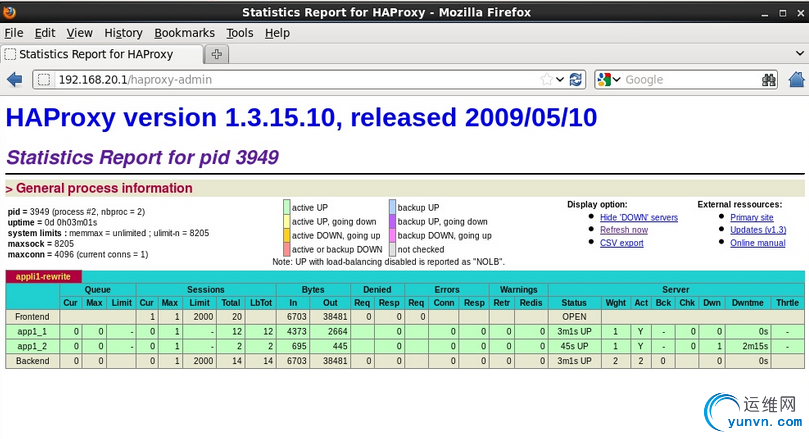Click the Frontend row label
Image resolution: width=809 pixels, height=439 pixels.
[x=33, y=317]
